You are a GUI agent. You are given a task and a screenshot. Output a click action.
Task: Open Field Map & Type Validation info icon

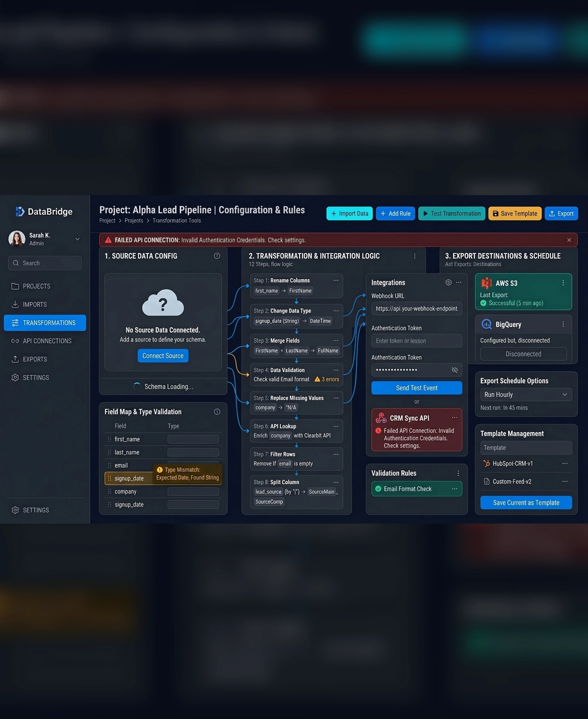[217, 412]
